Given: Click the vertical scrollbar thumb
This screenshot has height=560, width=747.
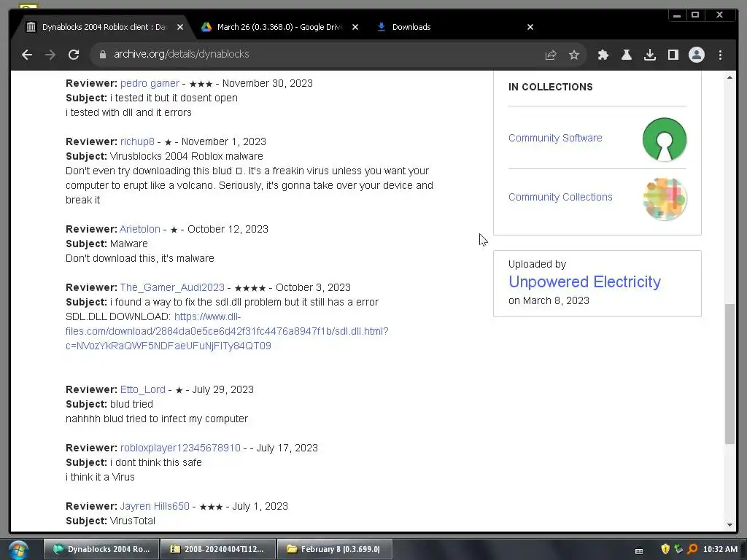Looking at the screenshot, I should (x=729, y=374).
